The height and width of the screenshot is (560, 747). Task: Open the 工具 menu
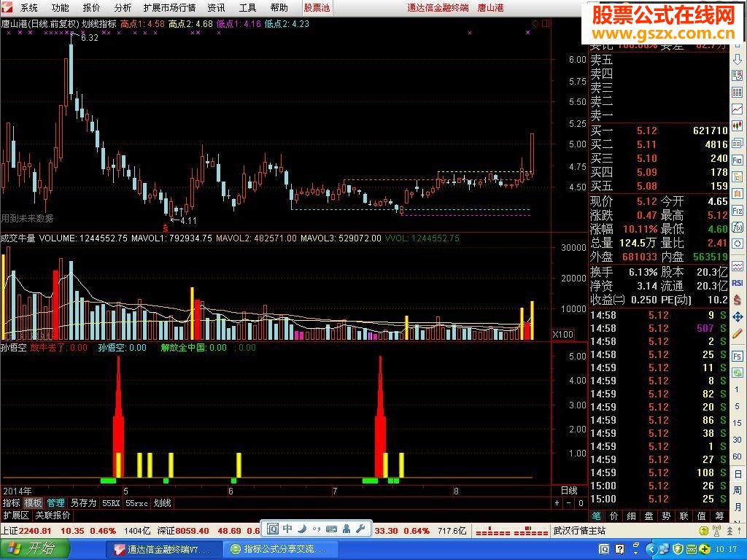click(x=248, y=7)
